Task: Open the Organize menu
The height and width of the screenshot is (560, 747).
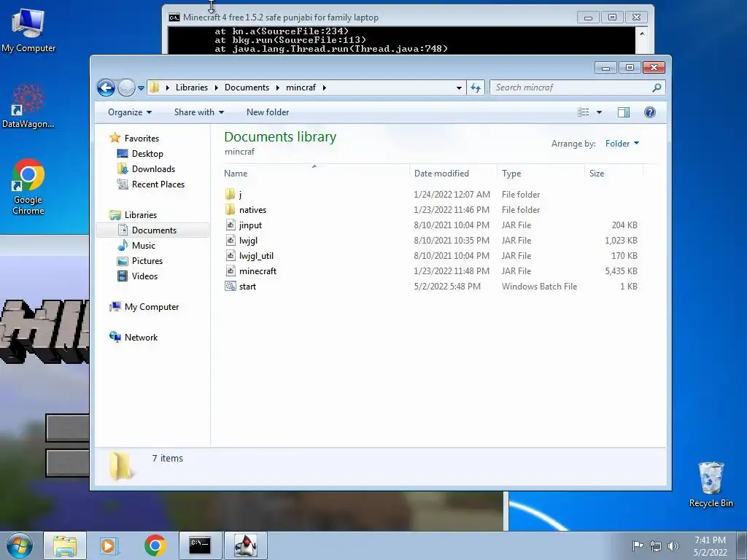Action: coord(130,112)
